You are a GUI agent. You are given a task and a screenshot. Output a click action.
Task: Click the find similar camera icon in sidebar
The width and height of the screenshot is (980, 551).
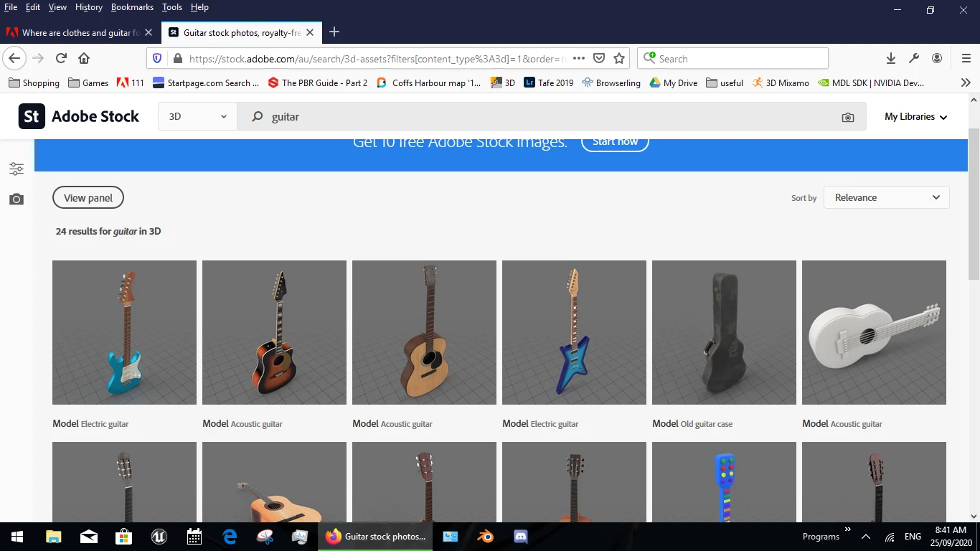pyautogui.click(x=17, y=199)
